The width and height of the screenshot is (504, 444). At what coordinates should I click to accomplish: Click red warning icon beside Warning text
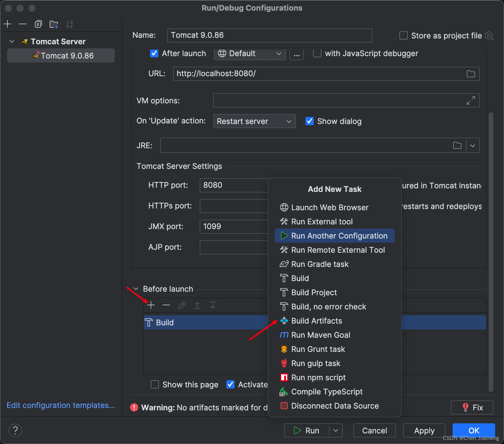point(134,408)
